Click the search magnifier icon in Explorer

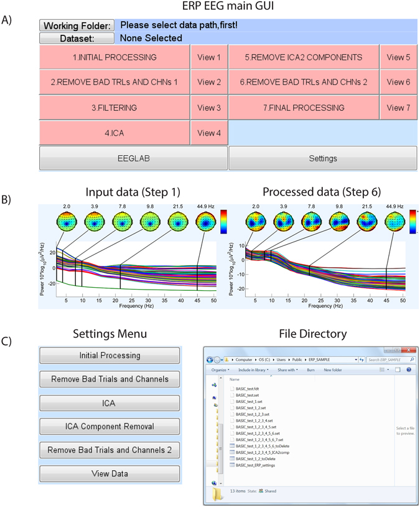(x=412, y=359)
